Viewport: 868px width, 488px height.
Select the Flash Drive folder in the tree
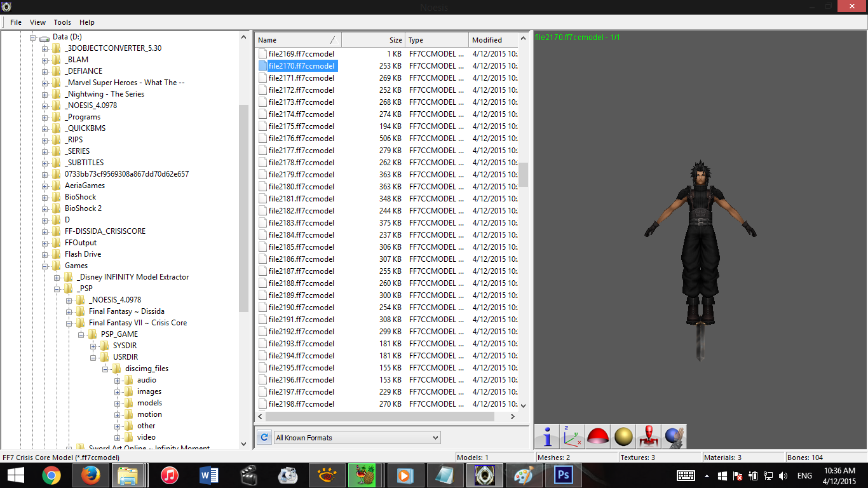coord(83,254)
